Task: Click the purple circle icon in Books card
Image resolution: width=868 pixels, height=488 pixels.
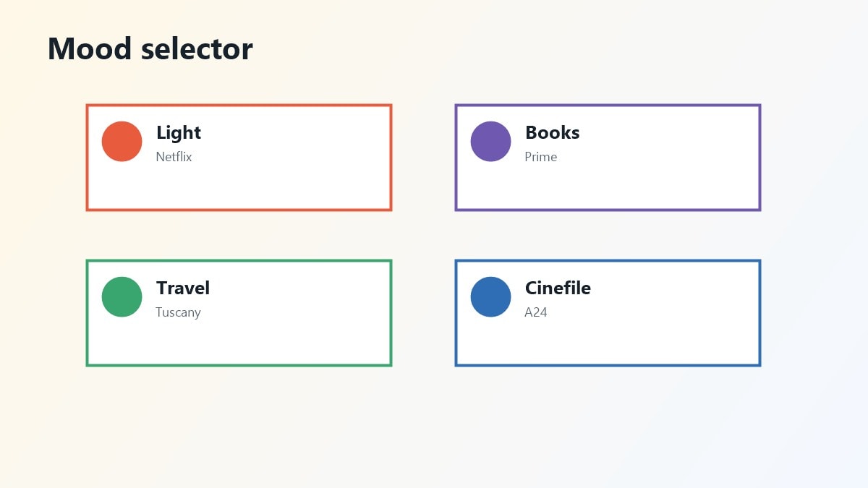Action: (490, 141)
